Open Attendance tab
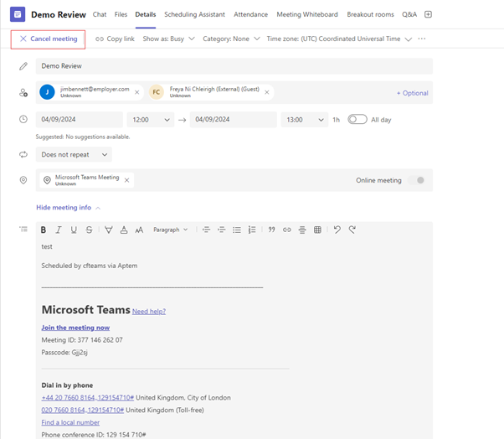The width and height of the screenshot is (504, 439). click(x=250, y=14)
